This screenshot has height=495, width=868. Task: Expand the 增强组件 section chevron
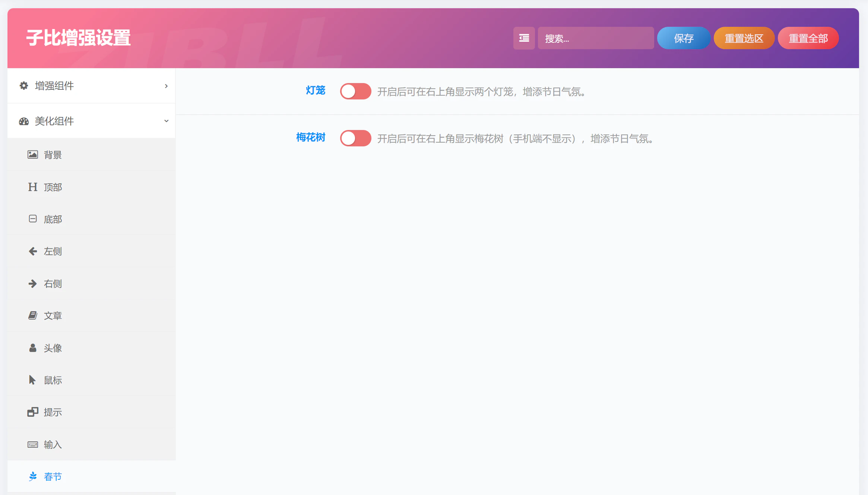pos(166,86)
